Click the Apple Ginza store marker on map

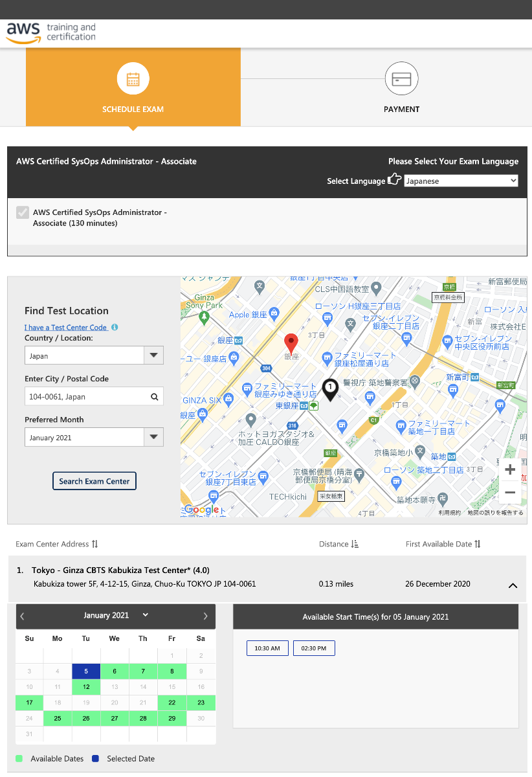point(274,314)
